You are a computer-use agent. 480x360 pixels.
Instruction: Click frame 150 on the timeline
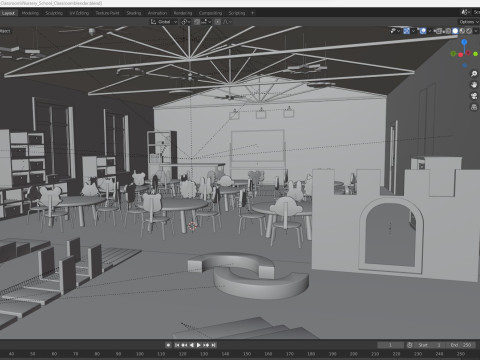(x=247, y=354)
